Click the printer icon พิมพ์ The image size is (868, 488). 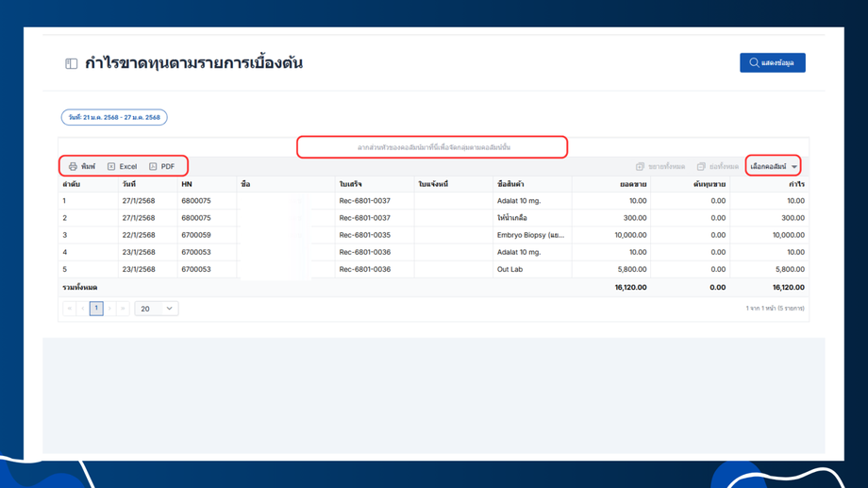[x=82, y=166]
